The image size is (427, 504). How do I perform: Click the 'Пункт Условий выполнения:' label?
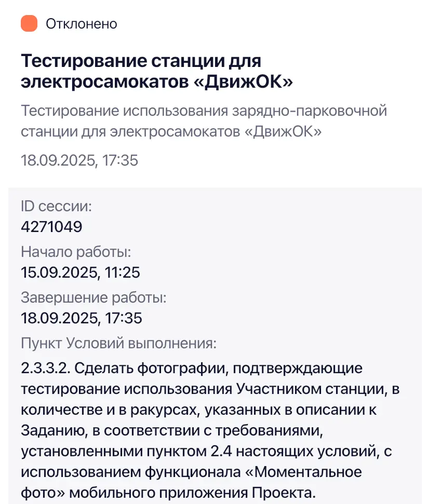tap(119, 343)
